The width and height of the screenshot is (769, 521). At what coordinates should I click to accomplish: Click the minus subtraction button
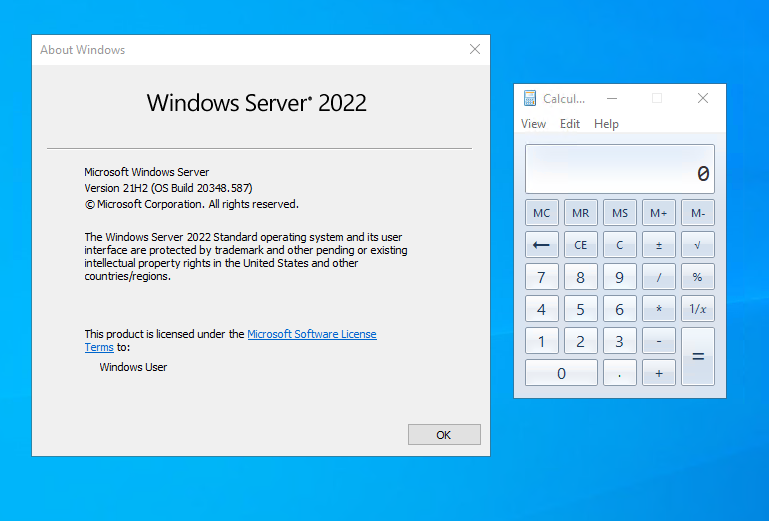point(659,341)
